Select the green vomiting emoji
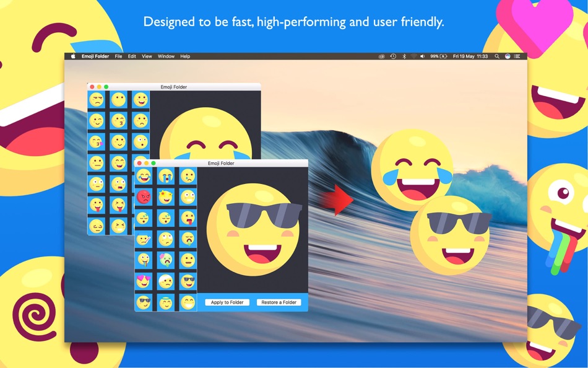 pos(188,239)
